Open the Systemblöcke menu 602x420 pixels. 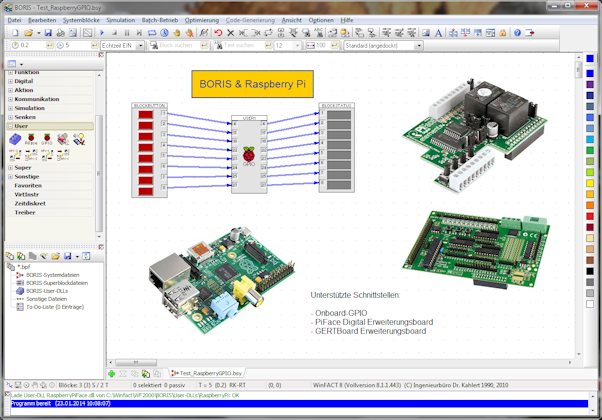[x=81, y=20]
